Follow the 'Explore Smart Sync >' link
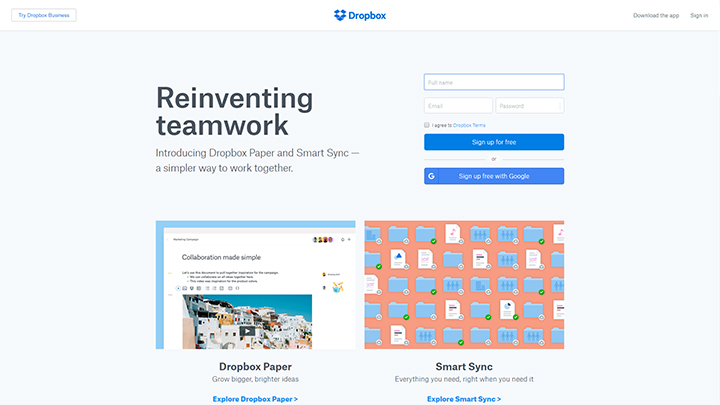This screenshot has height=405, width=720. tap(464, 398)
